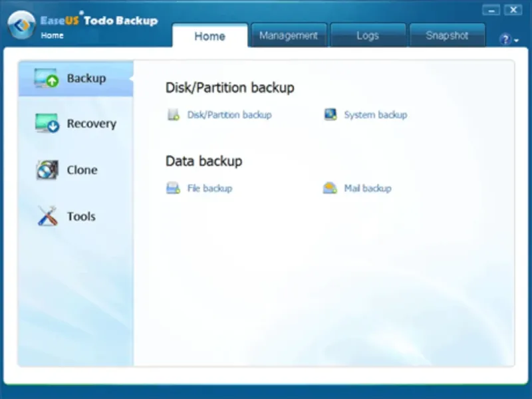This screenshot has height=399, width=532.
Task: Click the Tools wrench and screwdriver icon
Action: pos(47,215)
